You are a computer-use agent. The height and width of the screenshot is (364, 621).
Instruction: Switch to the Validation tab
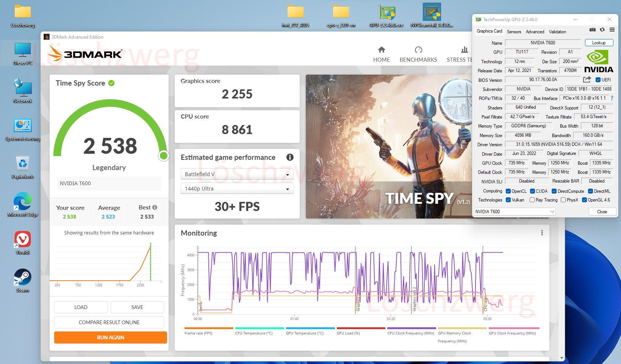click(x=557, y=32)
